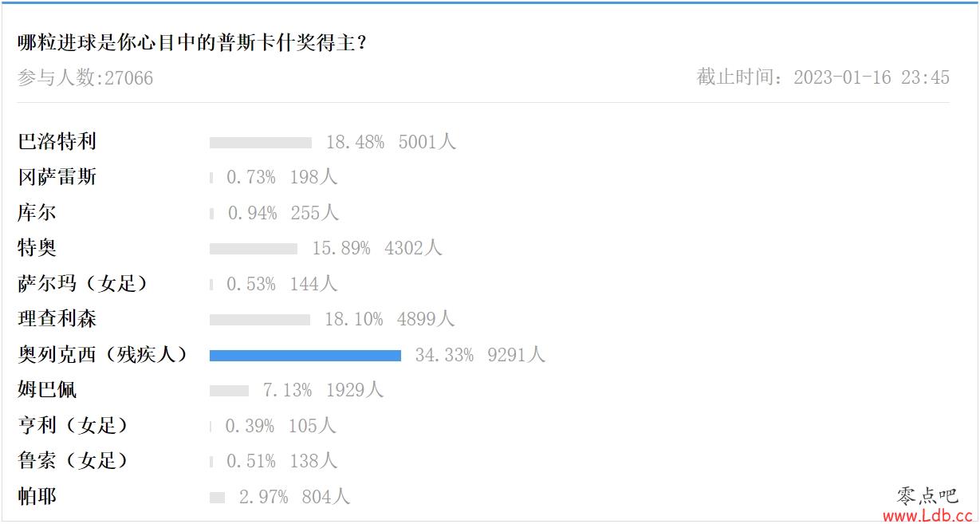Image resolution: width=980 pixels, height=524 pixels.
Task: Click 姆巴佩's 7.13% result bar
Action: click(230, 391)
